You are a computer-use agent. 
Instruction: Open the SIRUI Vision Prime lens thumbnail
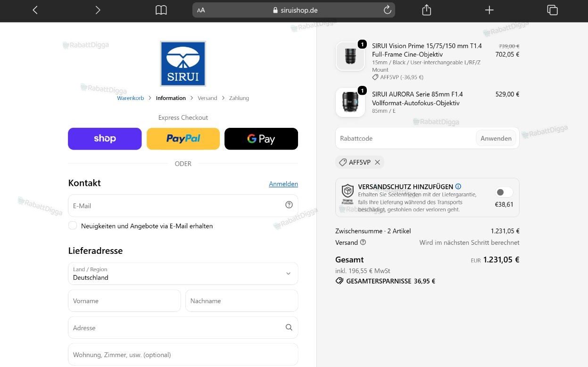(x=350, y=56)
